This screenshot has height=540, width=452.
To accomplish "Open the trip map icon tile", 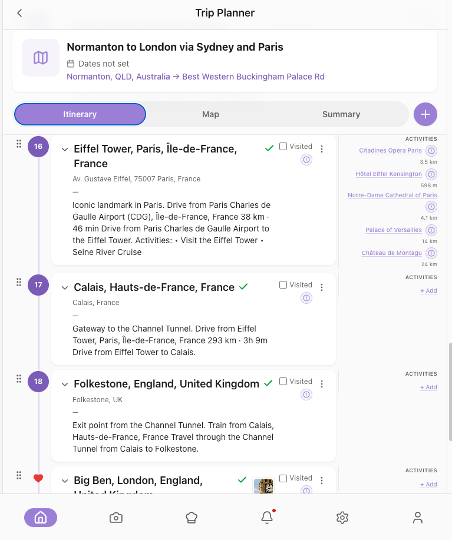I will pyautogui.click(x=41, y=58).
